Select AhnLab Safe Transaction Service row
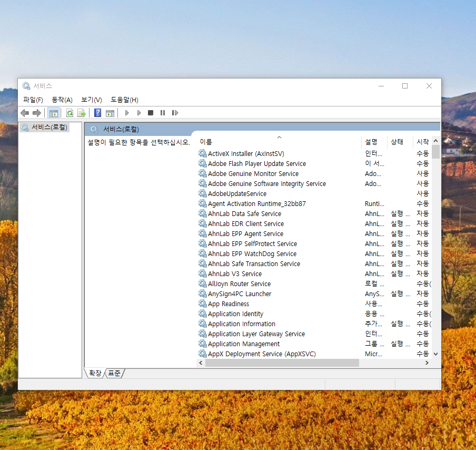 pyautogui.click(x=314, y=264)
